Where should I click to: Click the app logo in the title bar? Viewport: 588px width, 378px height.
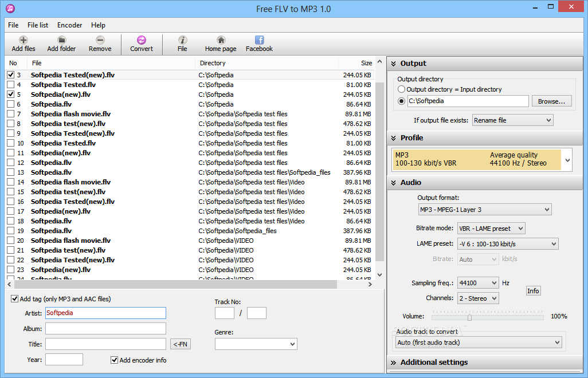[x=10, y=8]
